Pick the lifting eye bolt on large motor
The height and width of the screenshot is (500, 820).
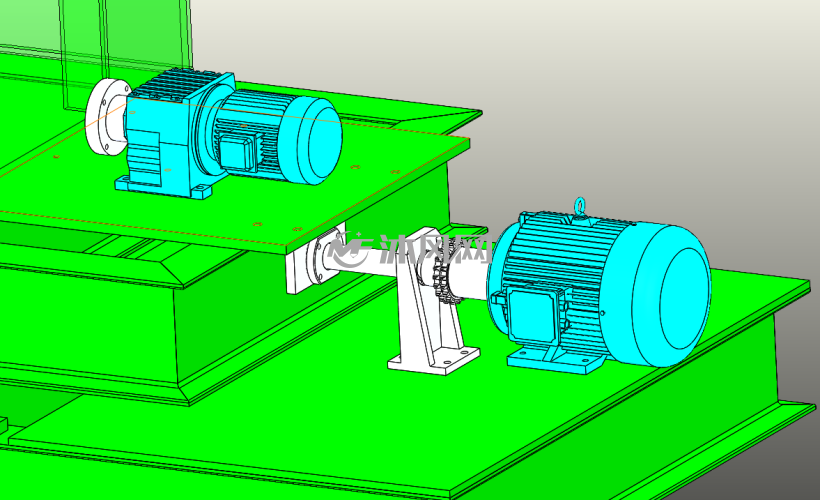579,206
